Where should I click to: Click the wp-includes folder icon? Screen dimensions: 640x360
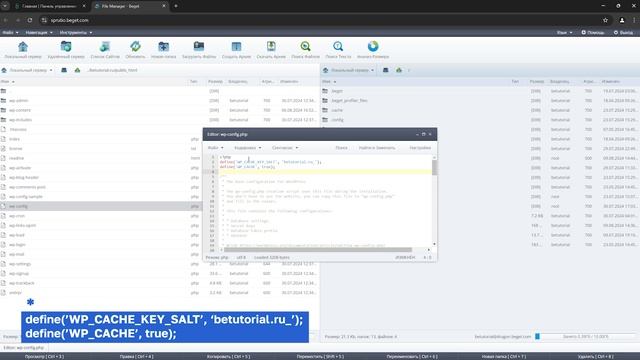tap(4, 120)
